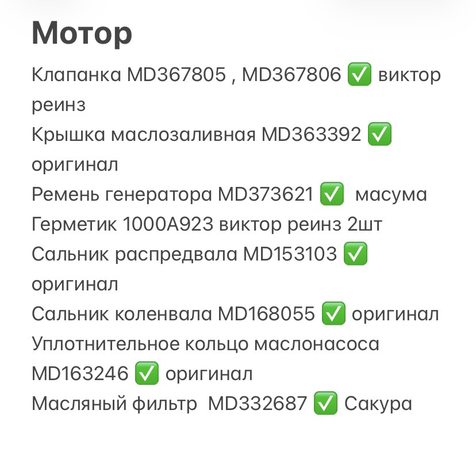The width and height of the screenshot is (476, 475).
Task: Click "Уплотнительное кольцо маслонасоса" text
Action: point(205,344)
